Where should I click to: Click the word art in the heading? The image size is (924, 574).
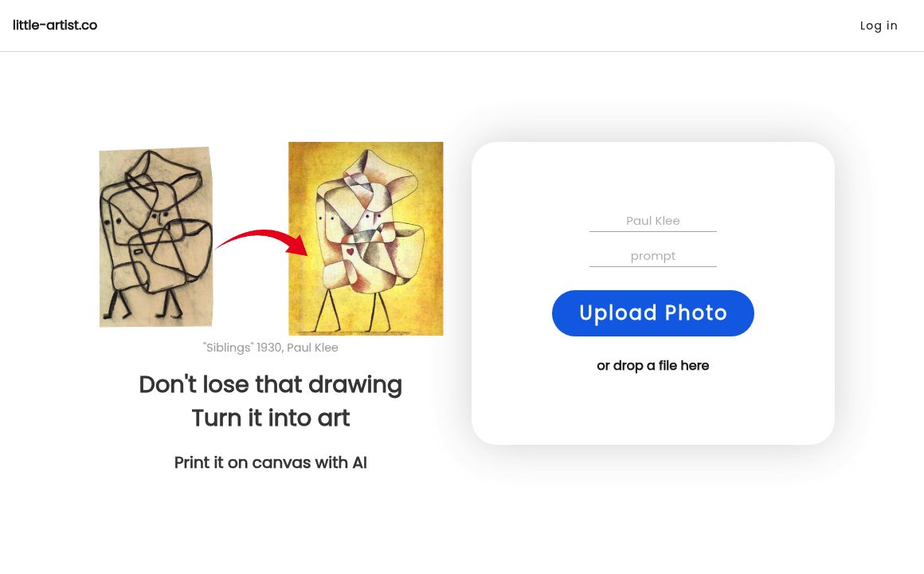point(335,419)
